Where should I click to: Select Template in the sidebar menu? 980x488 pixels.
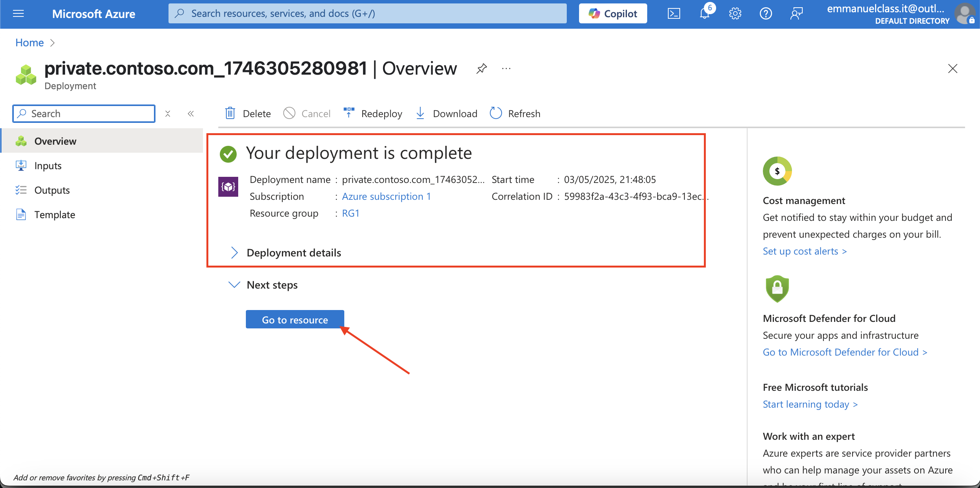pyautogui.click(x=102, y=215)
